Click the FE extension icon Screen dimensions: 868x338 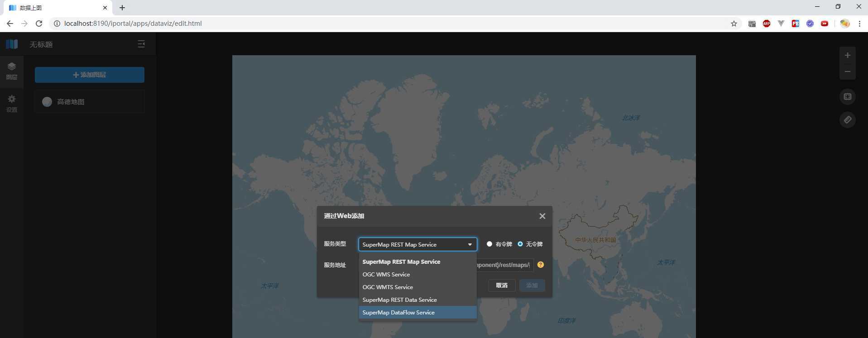point(796,24)
